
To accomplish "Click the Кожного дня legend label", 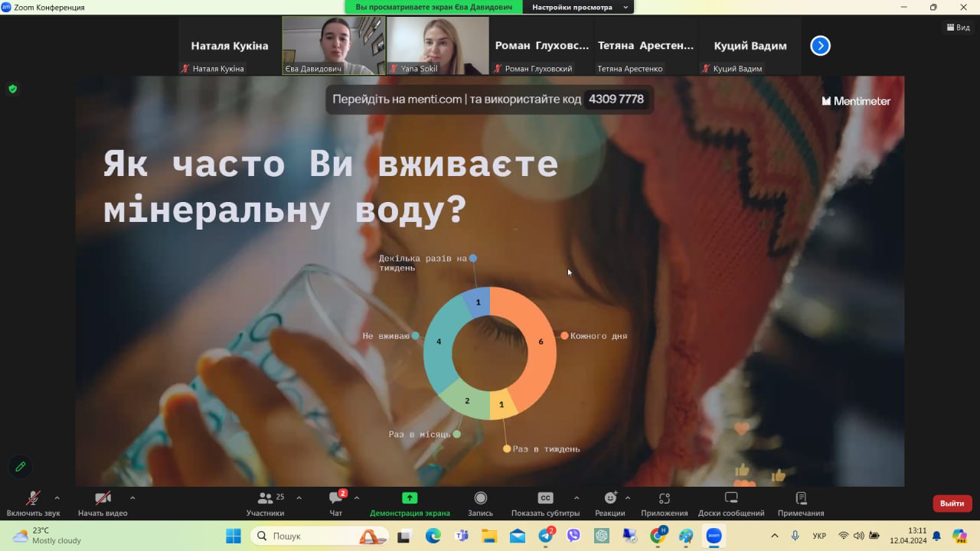I will point(599,336).
